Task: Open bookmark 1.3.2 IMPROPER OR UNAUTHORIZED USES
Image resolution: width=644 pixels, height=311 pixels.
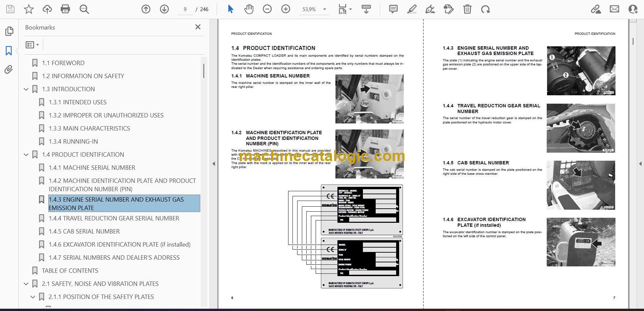Action: 106,115
